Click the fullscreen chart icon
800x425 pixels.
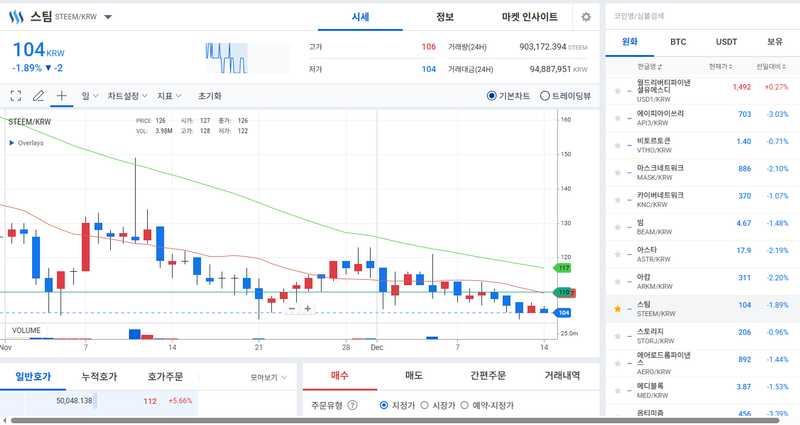tap(15, 96)
